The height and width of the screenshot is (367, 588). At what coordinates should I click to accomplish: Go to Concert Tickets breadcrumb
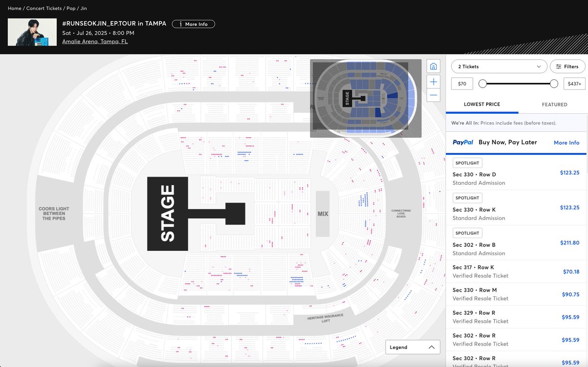pos(44,8)
